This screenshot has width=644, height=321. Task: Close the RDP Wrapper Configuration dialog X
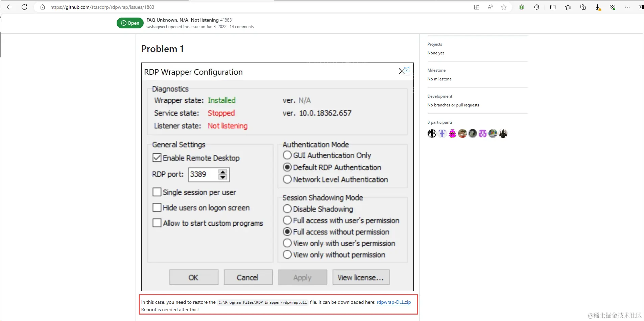click(401, 71)
